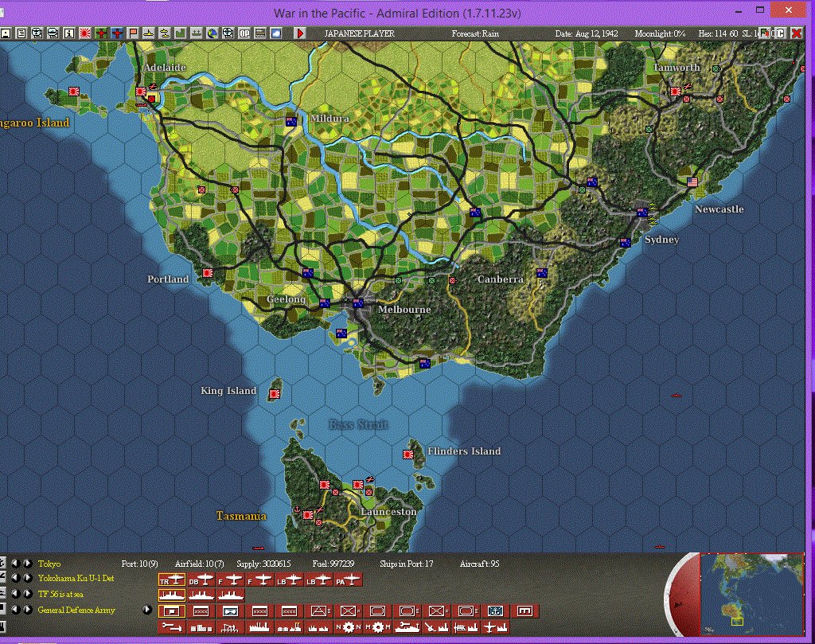
Task: Click the shipyard repair icon in bottom row
Action: click(x=407, y=627)
